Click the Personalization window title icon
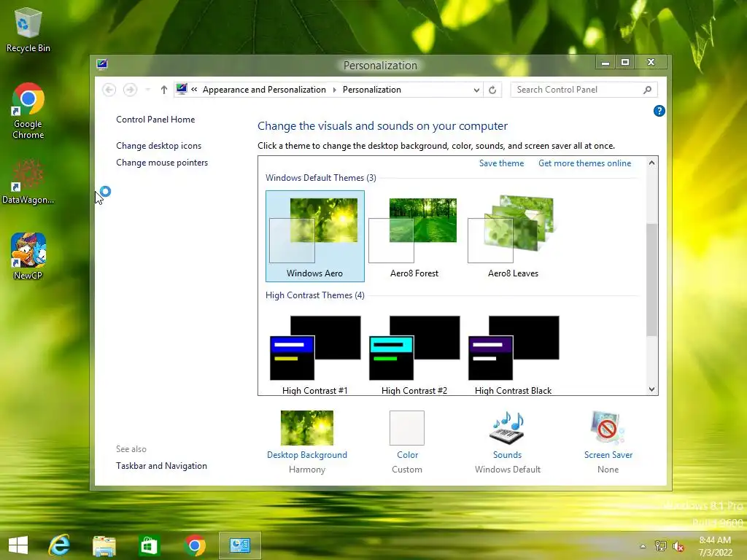The width and height of the screenshot is (747, 560). 102,64
